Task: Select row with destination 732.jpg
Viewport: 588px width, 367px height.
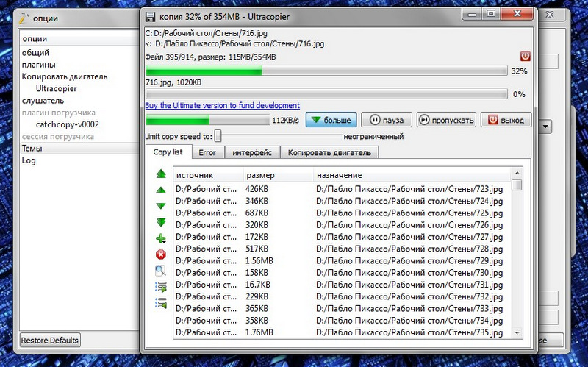Action: tap(343, 296)
